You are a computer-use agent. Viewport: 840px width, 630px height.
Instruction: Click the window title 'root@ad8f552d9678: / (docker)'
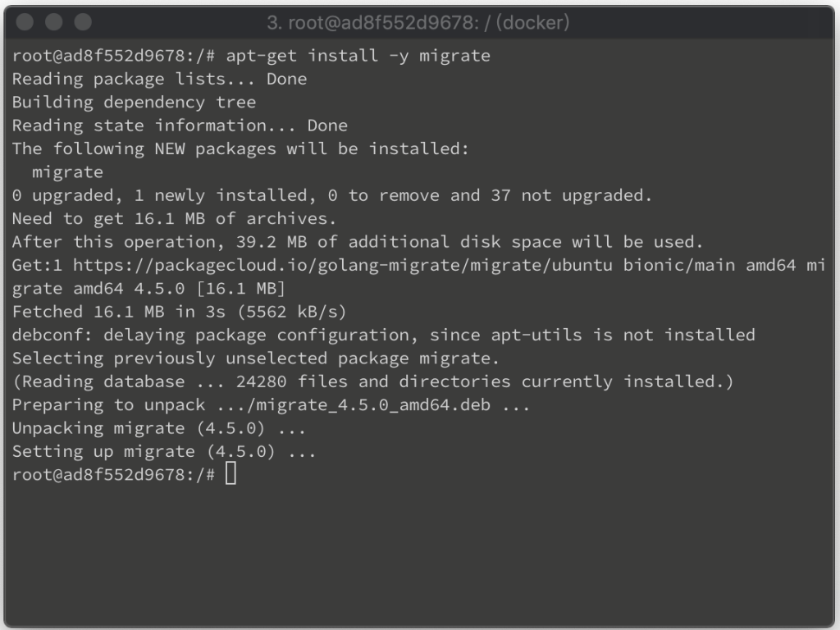tap(418, 22)
